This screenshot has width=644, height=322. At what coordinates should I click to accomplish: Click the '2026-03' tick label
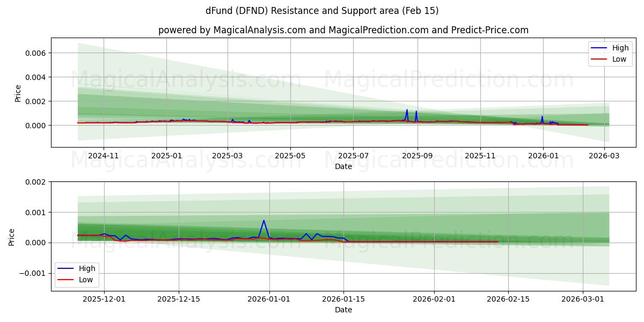coord(604,156)
